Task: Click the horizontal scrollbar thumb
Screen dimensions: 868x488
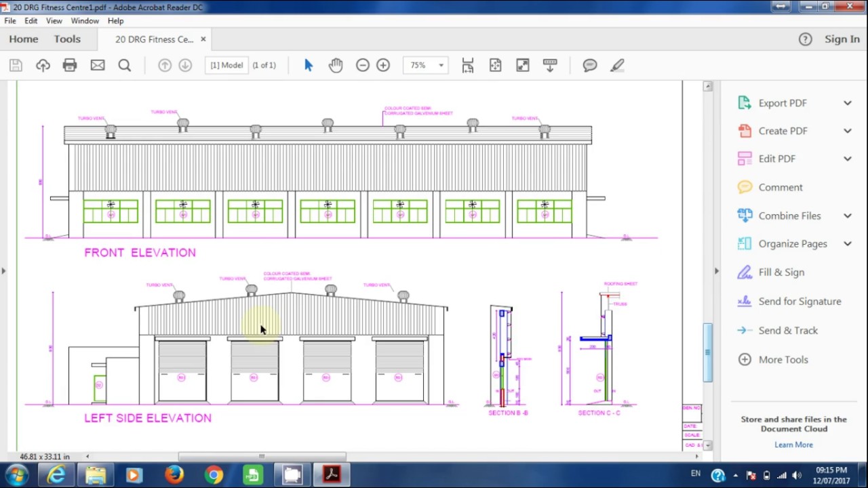Action: click(x=262, y=457)
